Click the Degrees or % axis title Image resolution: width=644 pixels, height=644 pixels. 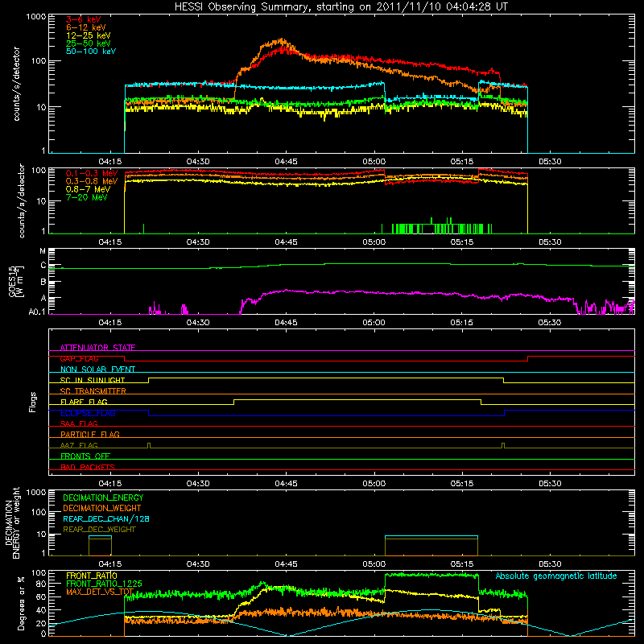tap(21, 603)
